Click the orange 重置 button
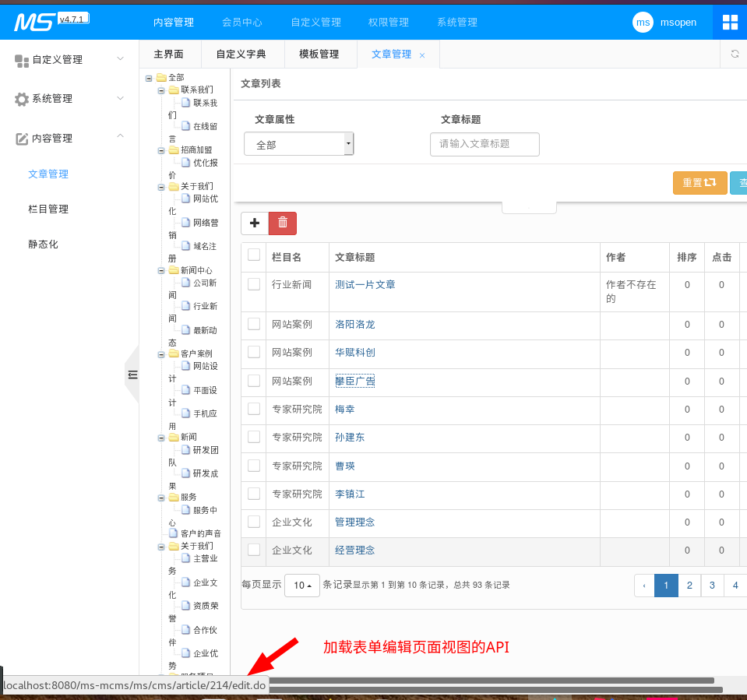The image size is (747, 700). coord(699,183)
